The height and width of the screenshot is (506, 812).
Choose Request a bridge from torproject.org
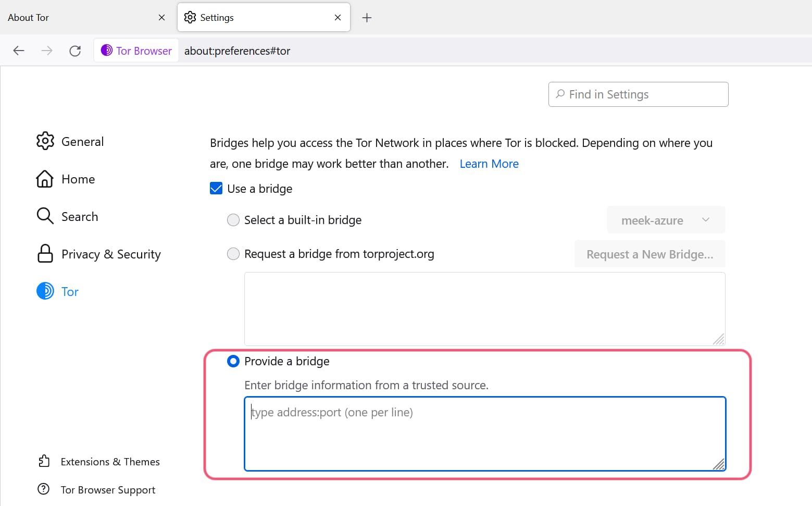(233, 254)
